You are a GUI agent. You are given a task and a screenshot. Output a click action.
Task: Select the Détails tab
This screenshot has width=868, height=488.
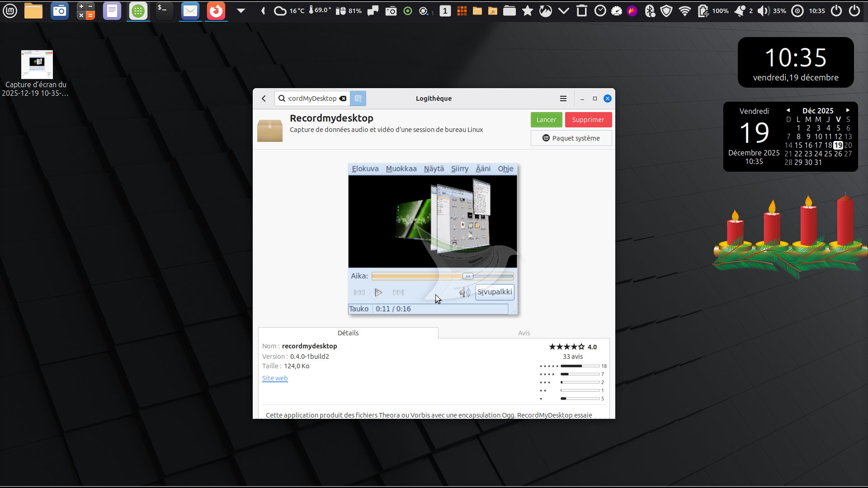[x=348, y=333]
